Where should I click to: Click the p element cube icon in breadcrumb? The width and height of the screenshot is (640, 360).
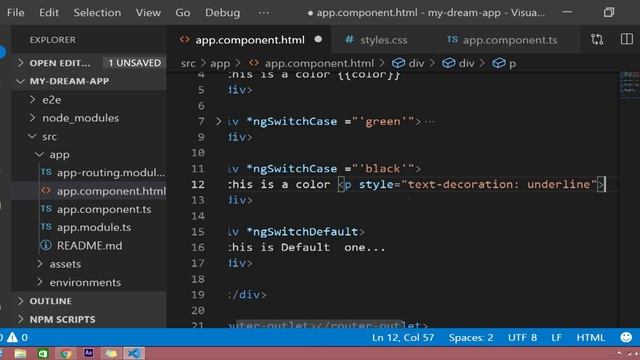(498, 63)
